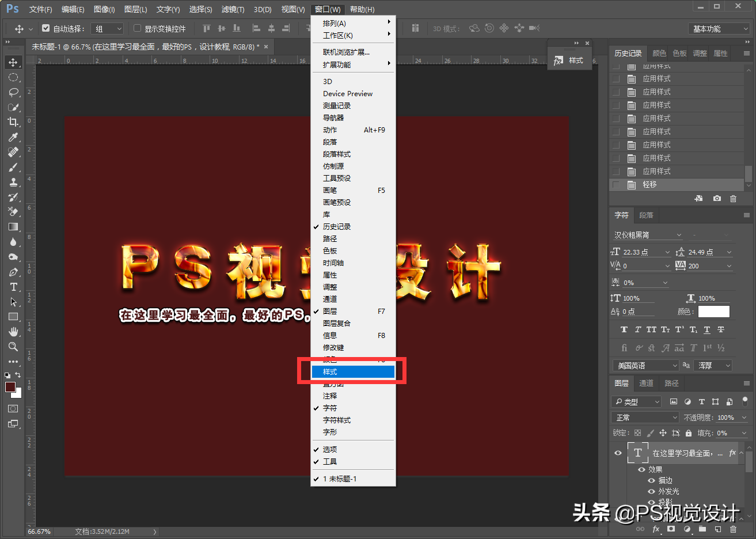Choose 图层复合 from the Window menu
The width and height of the screenshot is (756, 539).
pyautogui.click(x=353, y=324)
